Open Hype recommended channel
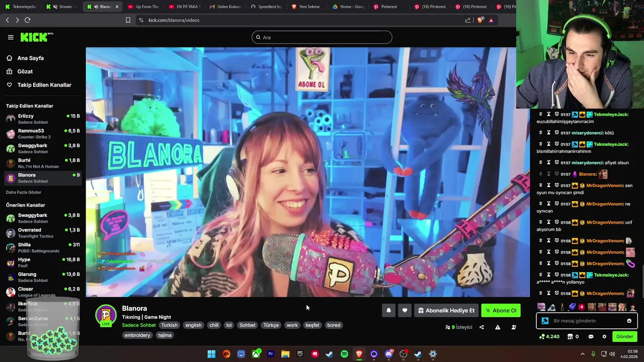644x362 pixels. pos(43,262)
